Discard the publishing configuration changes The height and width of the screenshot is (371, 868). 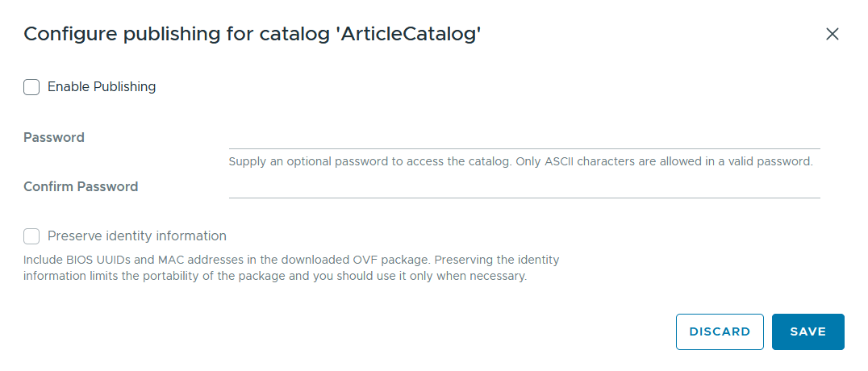tap(720, 331)
